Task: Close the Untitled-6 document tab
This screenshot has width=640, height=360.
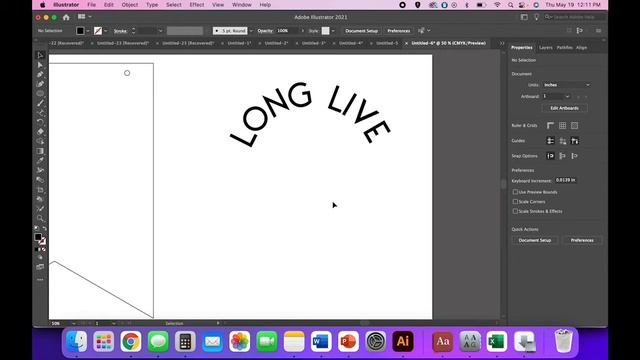Action: click(x=406, y=43)
